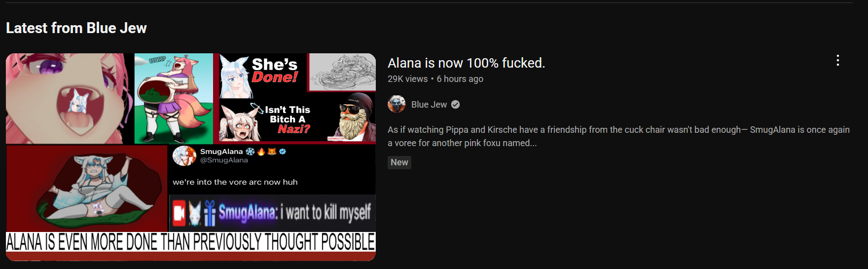Viewport: 868px width, 269px height.
Task: Open the Blue Jew channel name link
Action: [429, 105]
